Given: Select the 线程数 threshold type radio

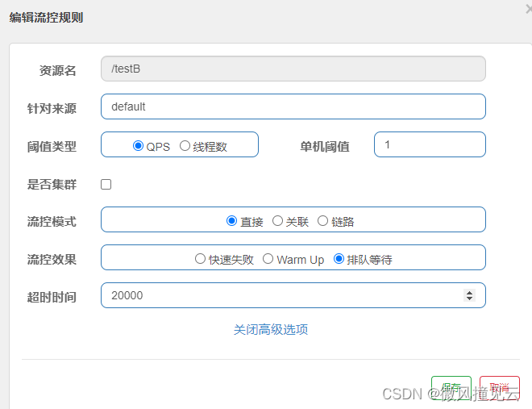Looking at the screenshot, I should point(185,146).
